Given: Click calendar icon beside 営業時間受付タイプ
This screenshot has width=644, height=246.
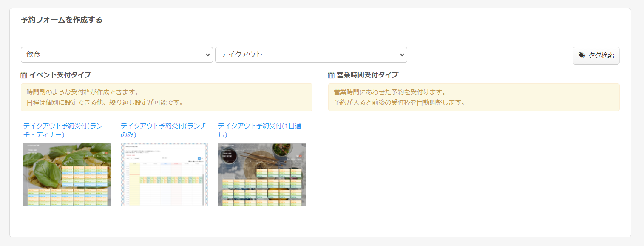Looking at the screenshot, I should pos(331,75).
